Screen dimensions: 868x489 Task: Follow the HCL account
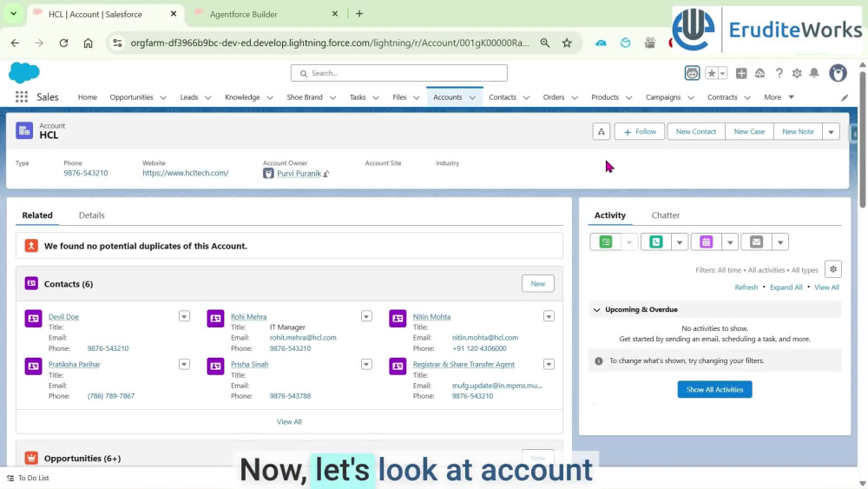(640, 132)
